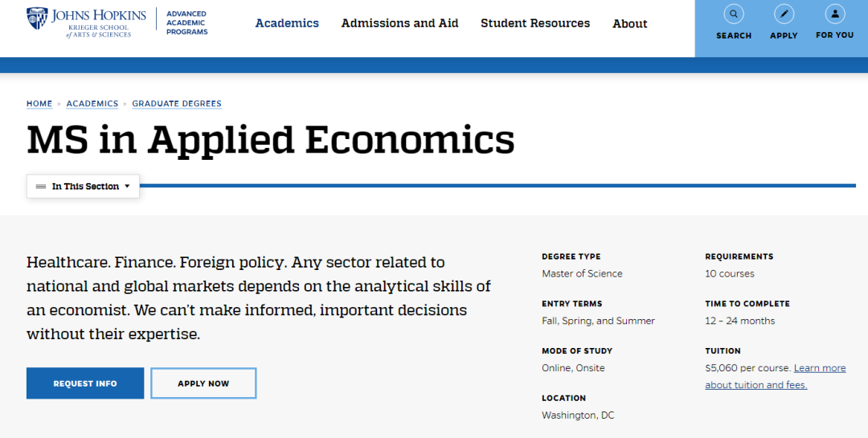Click the In This Section dropdown arrow
This screenshot has height=438, width=868.
tap(127, 186)
